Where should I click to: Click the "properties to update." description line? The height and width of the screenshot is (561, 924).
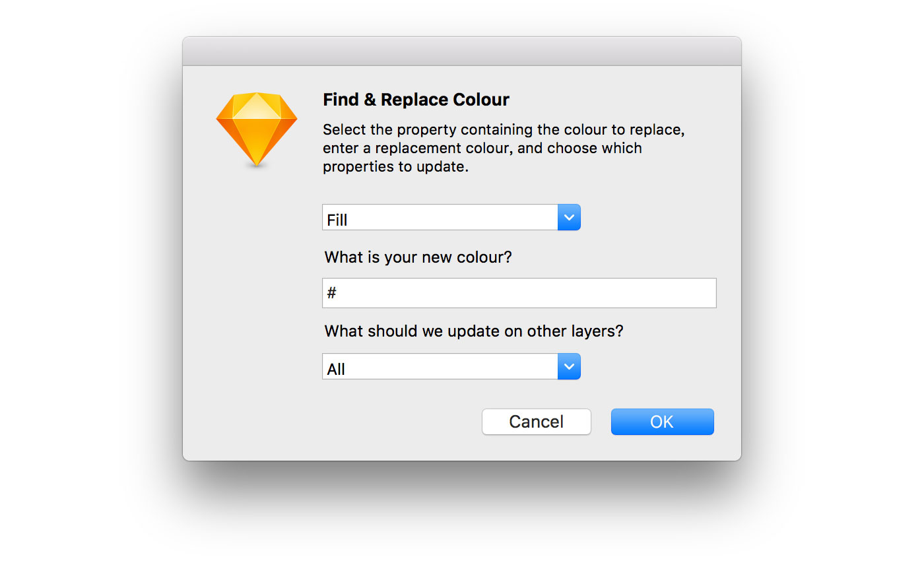[x=395, y=167]
